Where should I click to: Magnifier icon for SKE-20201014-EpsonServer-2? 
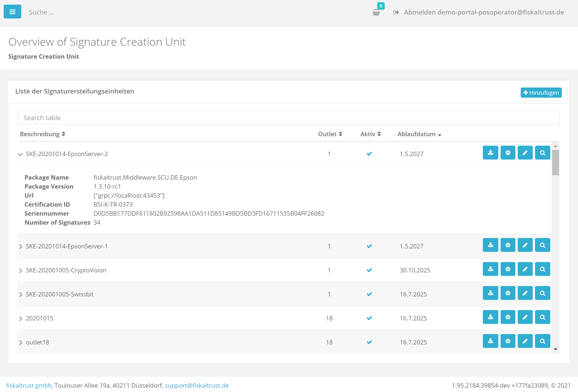(542, 153)
